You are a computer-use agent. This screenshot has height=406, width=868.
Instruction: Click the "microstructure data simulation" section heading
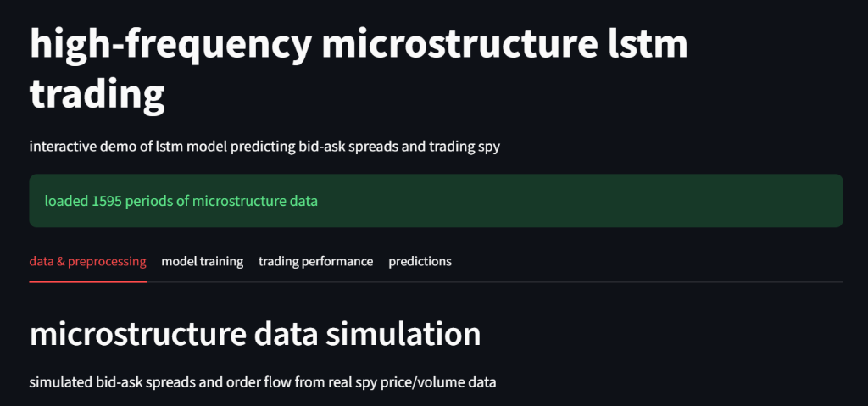point(254,334)
